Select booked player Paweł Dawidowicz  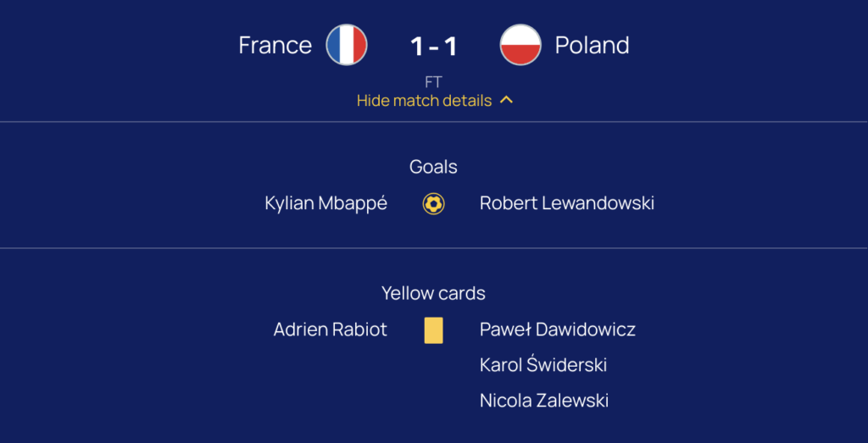pyautogui.click(x=558, y=329)
